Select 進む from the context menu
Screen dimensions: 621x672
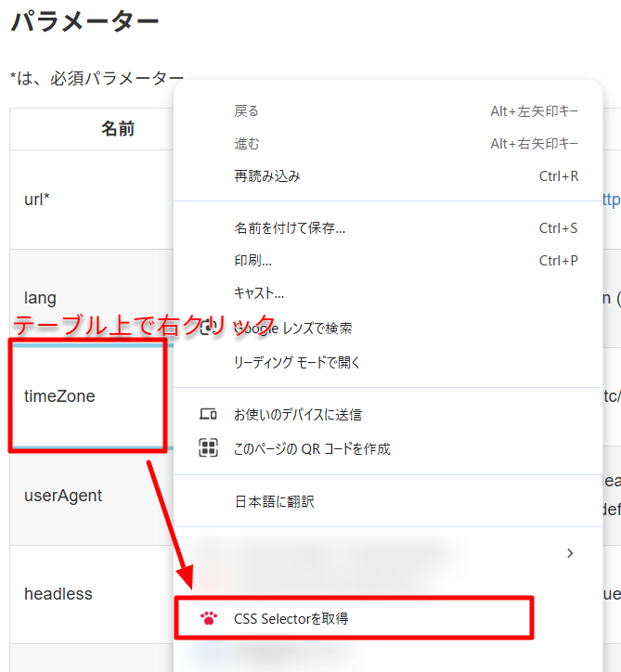pyautogui.click(x=247, y=144)
